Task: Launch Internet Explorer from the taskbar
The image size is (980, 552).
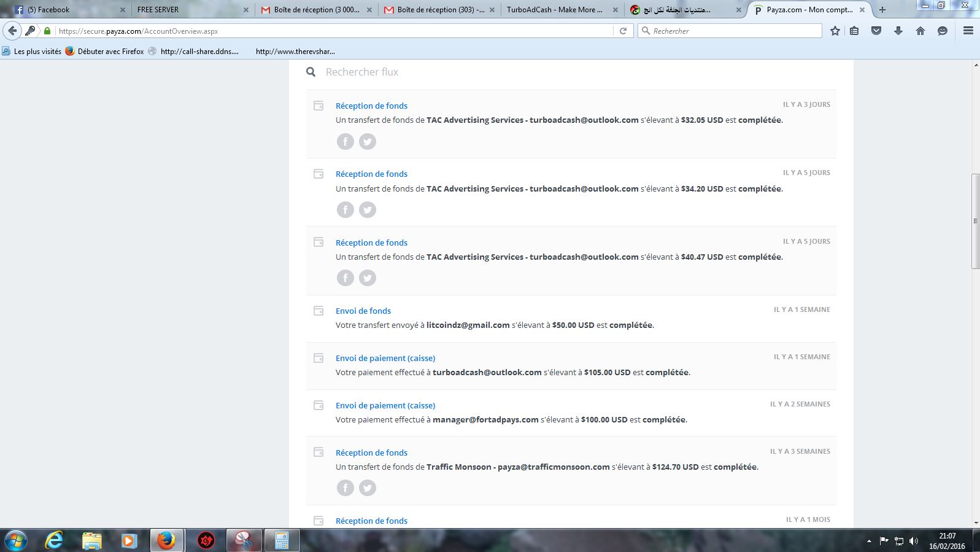Action: coord(54,540)
